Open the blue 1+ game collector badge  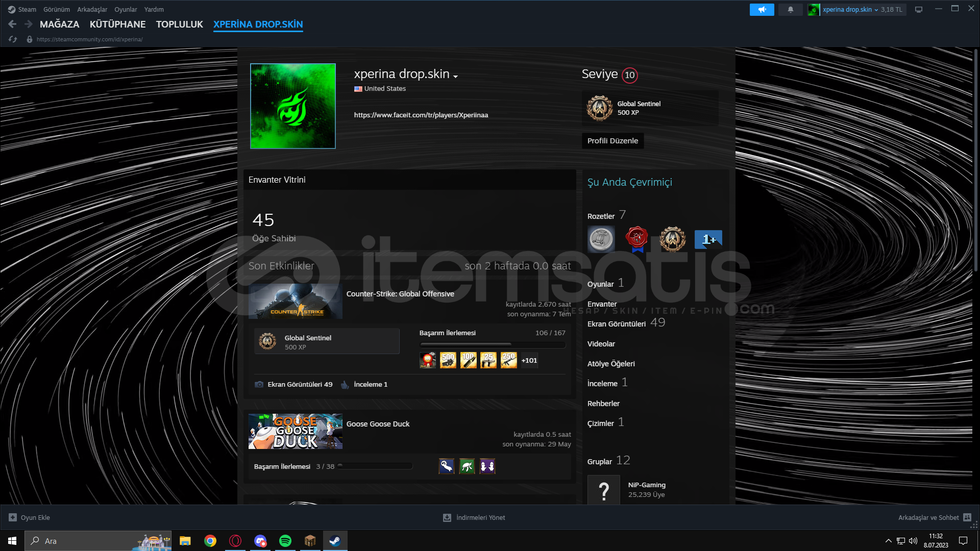[x=708, y=239]
